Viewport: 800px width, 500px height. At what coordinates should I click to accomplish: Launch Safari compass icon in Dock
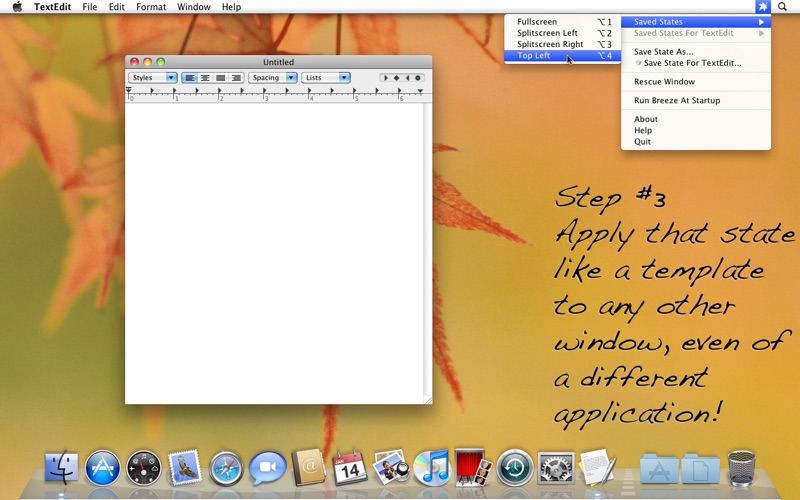point(226,467)
